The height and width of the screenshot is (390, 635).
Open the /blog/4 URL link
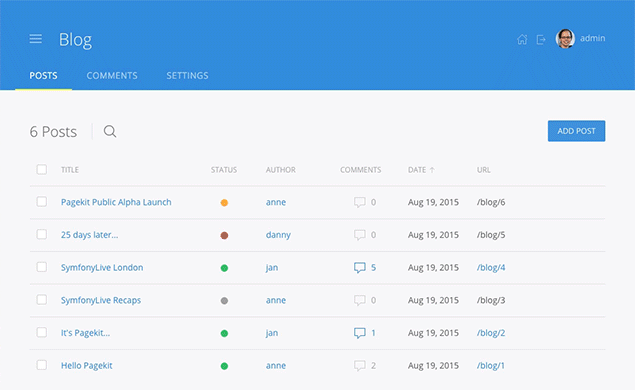(491, 268)
